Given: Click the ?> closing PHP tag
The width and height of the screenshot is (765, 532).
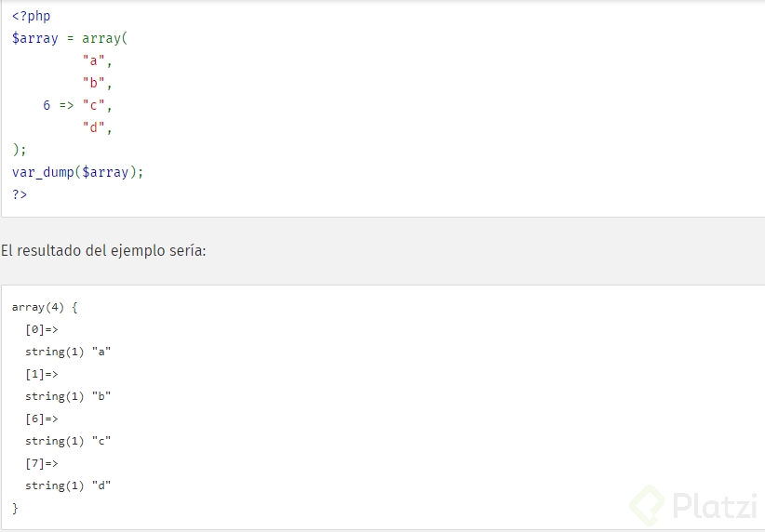Looking at the screenshot, I should [x=20, y=194].
